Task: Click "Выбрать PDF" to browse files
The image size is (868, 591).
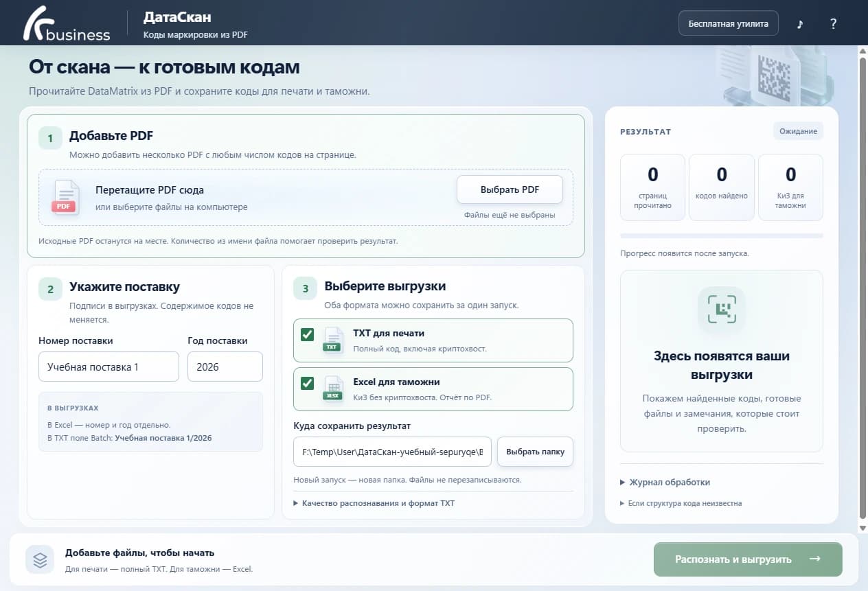Action: click(510, 190)
